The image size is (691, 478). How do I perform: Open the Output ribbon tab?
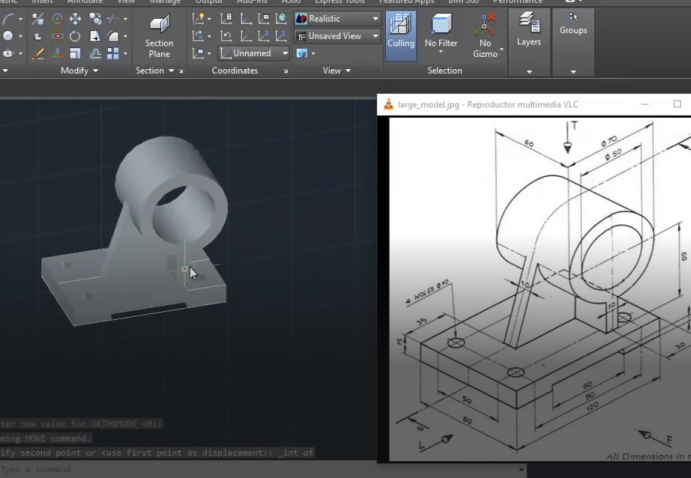(209, 2)
